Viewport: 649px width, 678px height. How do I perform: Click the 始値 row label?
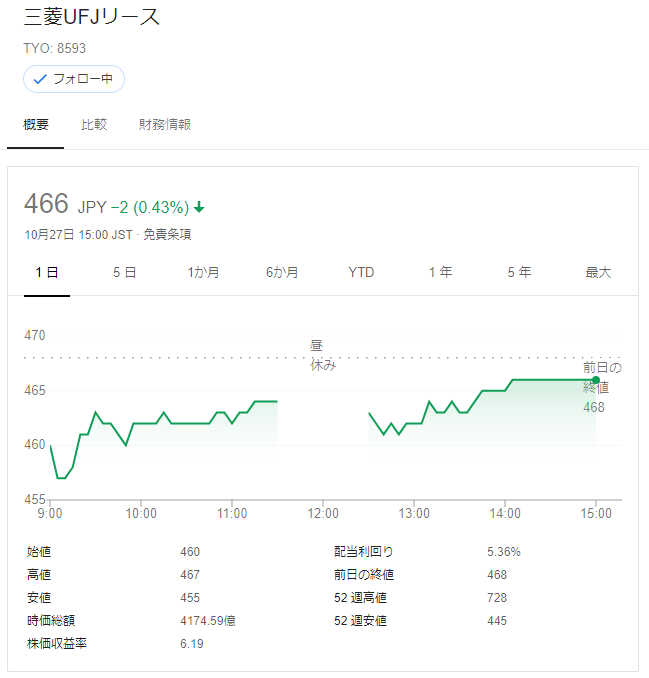pyautogui.click(x=39, y=552)
